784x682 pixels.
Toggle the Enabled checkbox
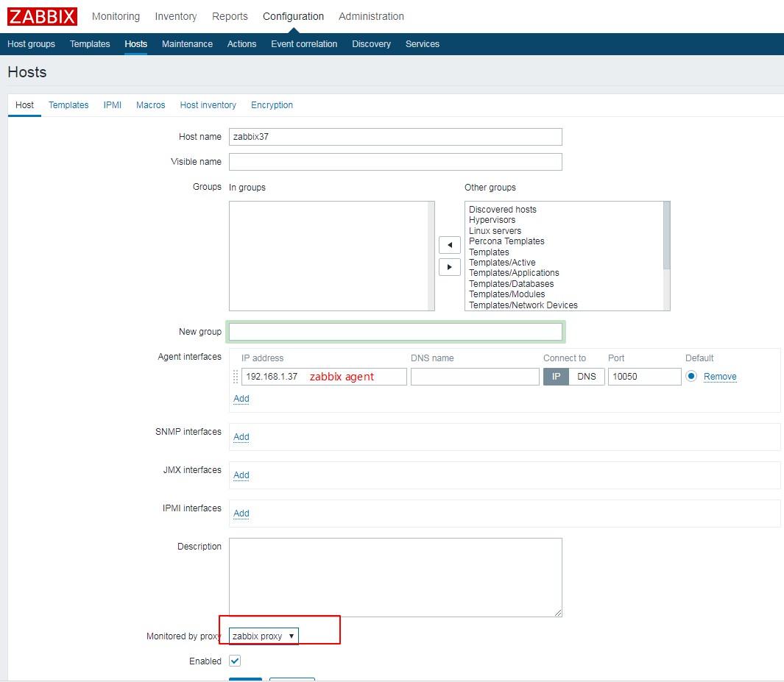235,661
